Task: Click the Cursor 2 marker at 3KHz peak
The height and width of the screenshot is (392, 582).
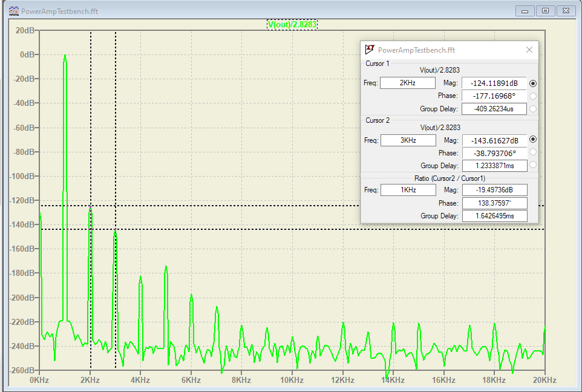Action: point(116,229)
